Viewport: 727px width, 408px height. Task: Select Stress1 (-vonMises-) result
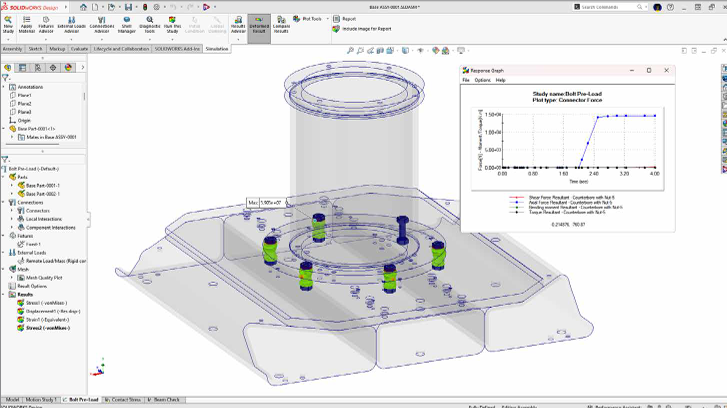46,303
